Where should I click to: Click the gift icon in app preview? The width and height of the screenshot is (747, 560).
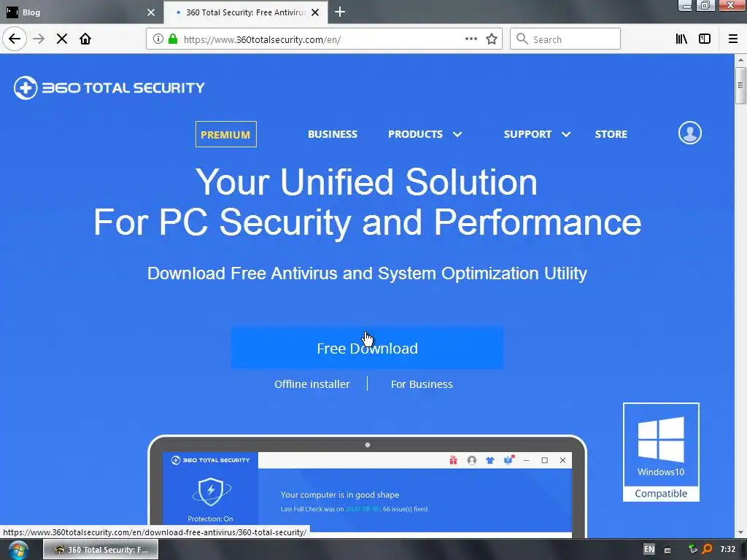453,460
